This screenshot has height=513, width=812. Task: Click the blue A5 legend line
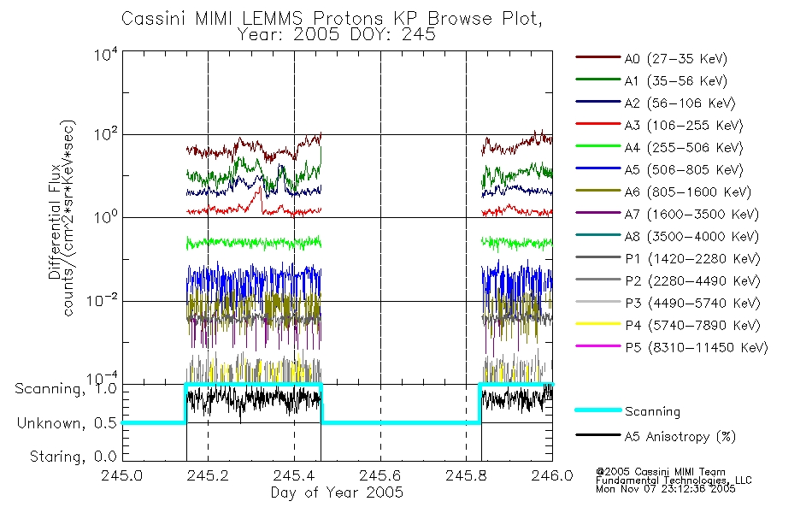click(x=598, y=168)
